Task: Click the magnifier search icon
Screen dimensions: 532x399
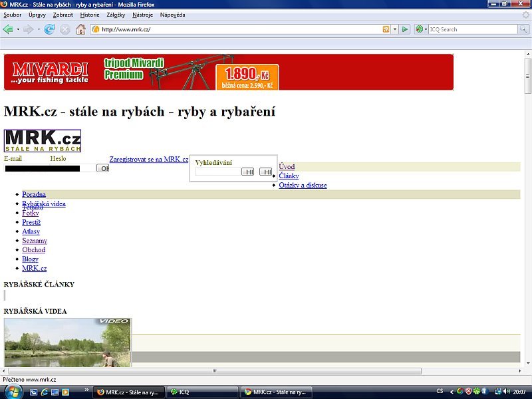Action: point(523,29)
